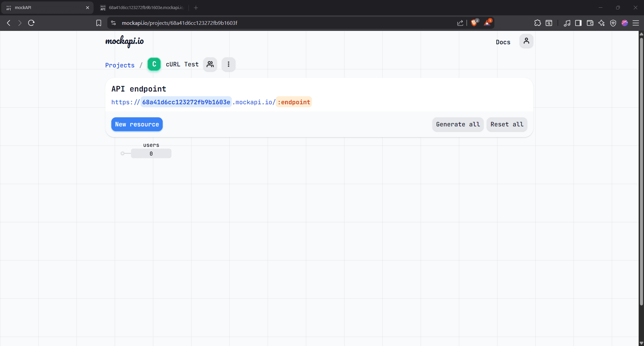Screen dimensions: 644x346
Task: Switch to the 68a41d6cc123272fb9b1603e.mockapi.io tab
Action: coord(143,7)
